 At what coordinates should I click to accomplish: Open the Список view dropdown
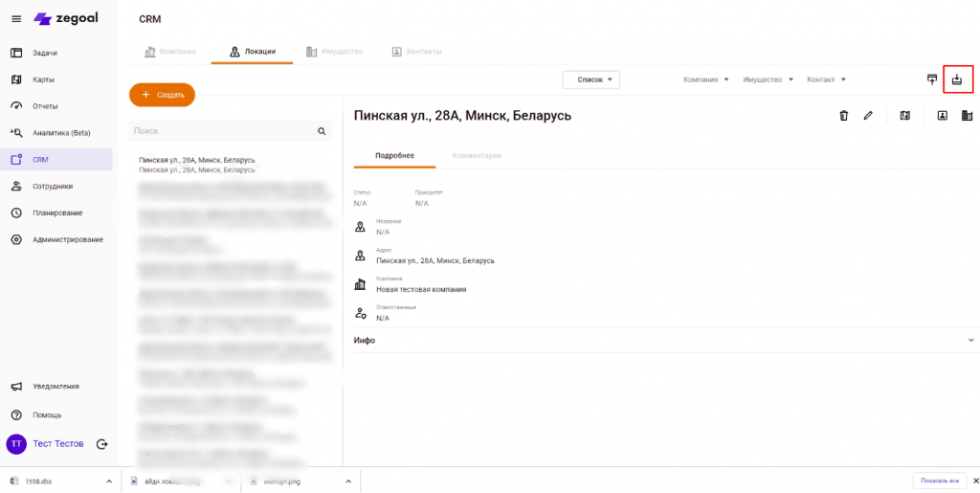591,79
